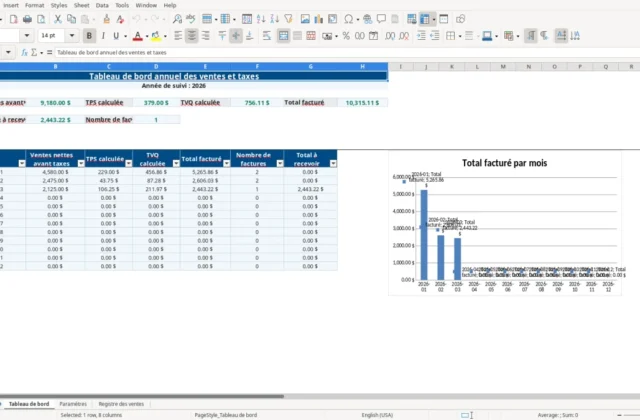Toggle the AutoFilter funnel icon
The height and width of the screenshot is (420, 640).
[x=289, y=19]
